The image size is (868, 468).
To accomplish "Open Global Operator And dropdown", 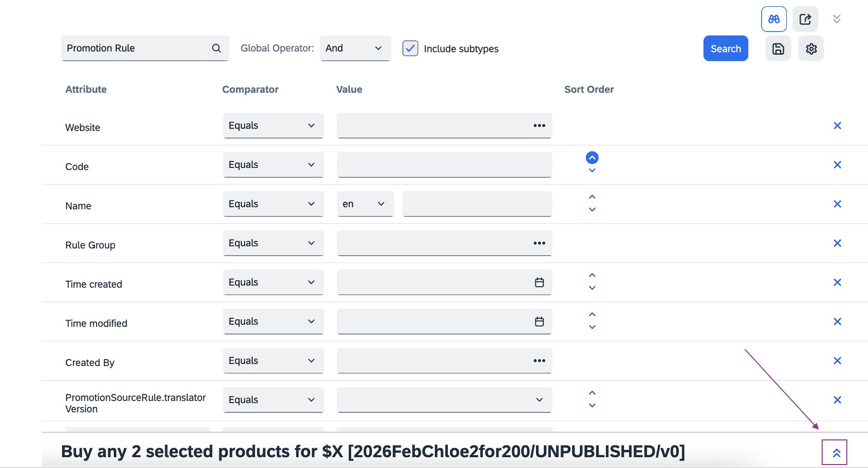I will (x=355, y=48).
